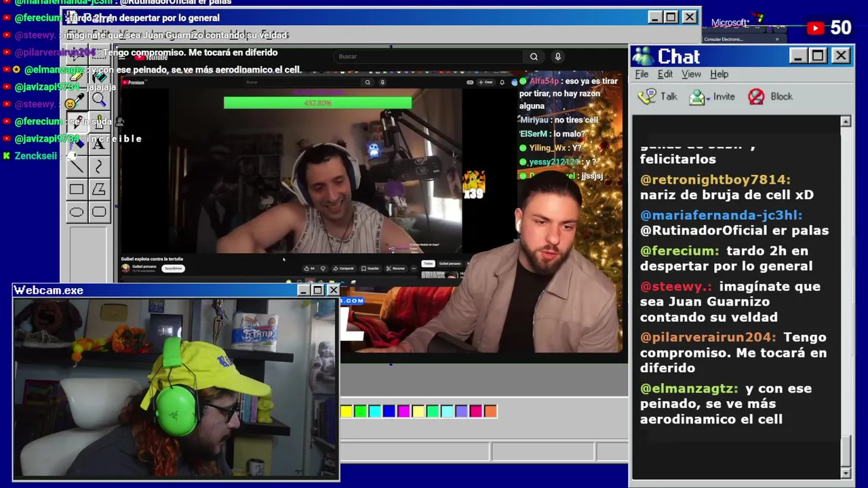The image size is (868, 488).
Task: Click the Suscribirme button
Action: pos(173,268)
